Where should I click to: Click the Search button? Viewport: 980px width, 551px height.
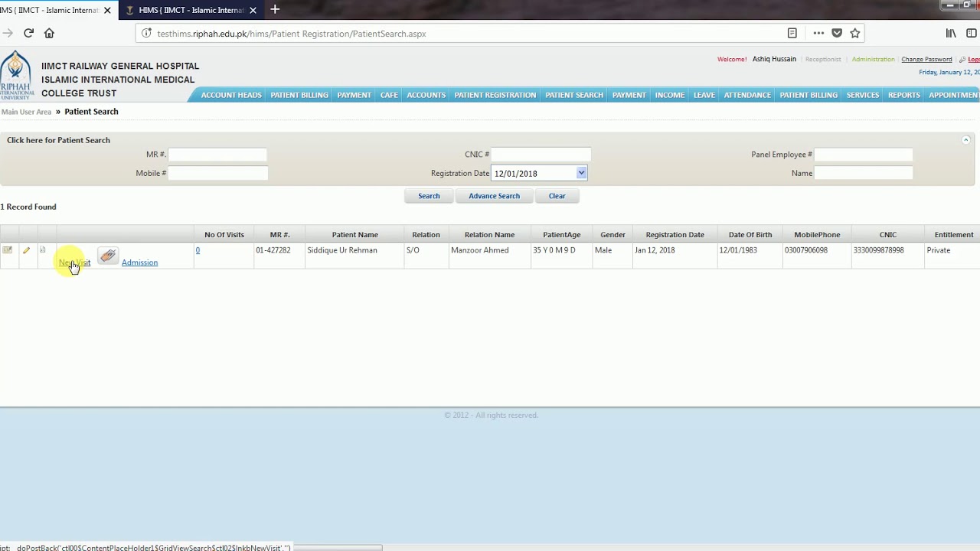(x=429, y=196)
